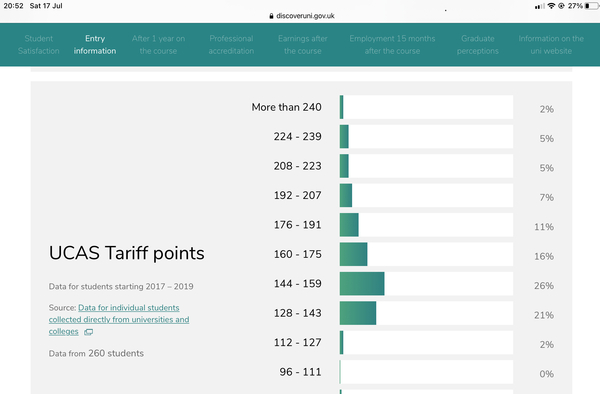
Task: Switch to Earnings after the course tab
Action: (x=303, y=45)
